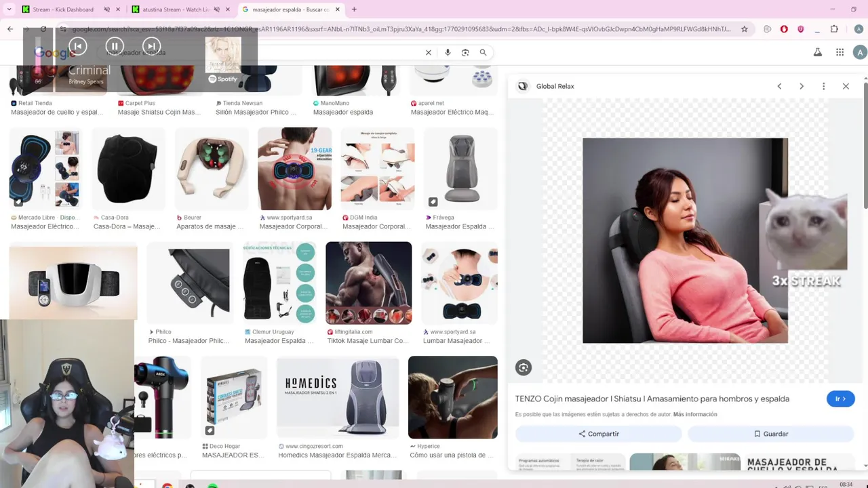Click aparel.net Masajeador Eléctrico caption
The width and height of the screenshot is (868, 488).
452,112
